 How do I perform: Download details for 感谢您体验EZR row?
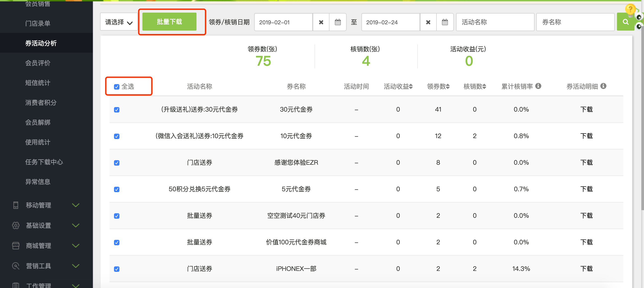pyautogui.click(x=586, y=162)
